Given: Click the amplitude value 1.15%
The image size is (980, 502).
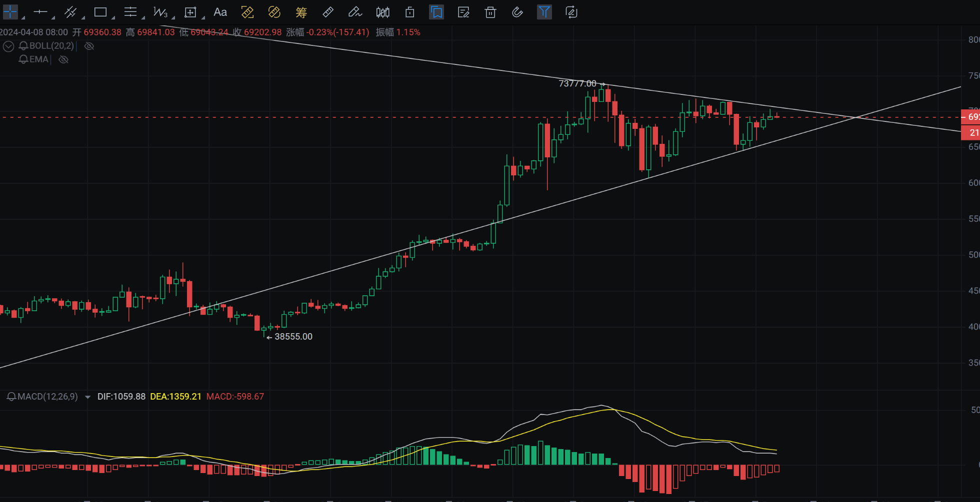Looking at the screenshot, I should coord(408,32).
